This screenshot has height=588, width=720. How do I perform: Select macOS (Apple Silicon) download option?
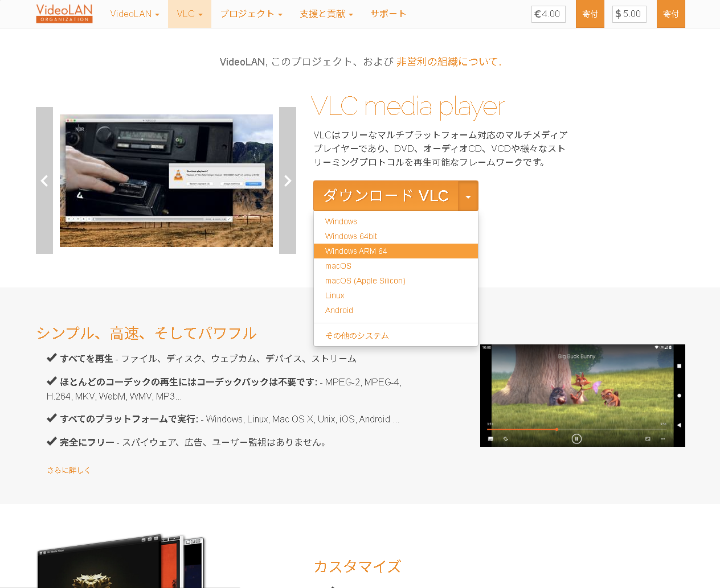(365, 280)
